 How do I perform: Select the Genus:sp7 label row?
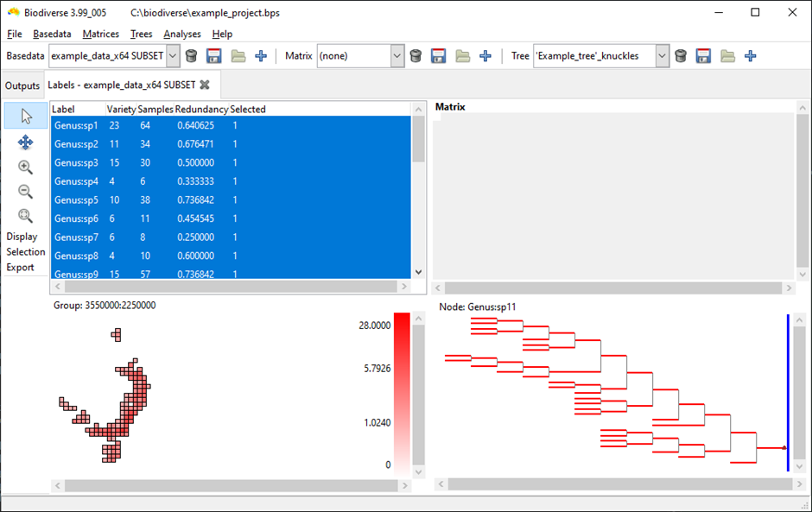click(x=231, y=237)
